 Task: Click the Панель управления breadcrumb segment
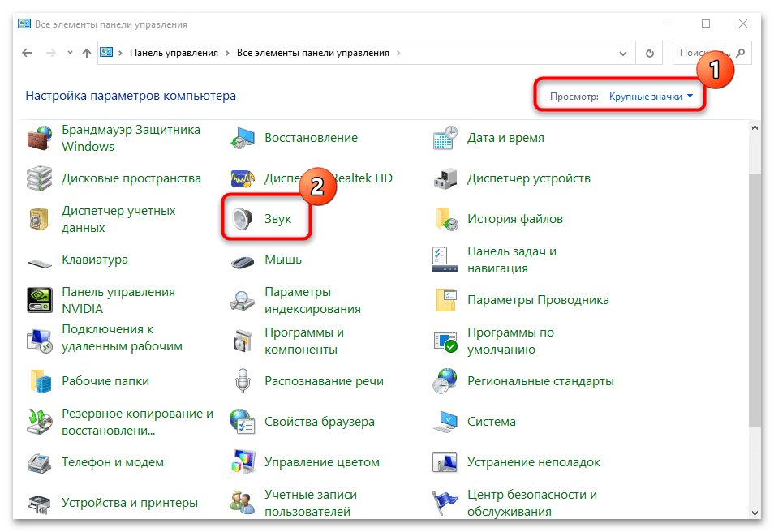click(x=174, y=53)
